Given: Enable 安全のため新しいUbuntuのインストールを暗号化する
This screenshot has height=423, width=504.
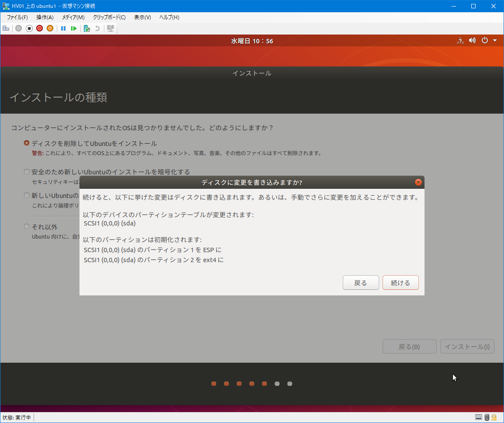Looking at the screenshot, I should pos(26,171).
